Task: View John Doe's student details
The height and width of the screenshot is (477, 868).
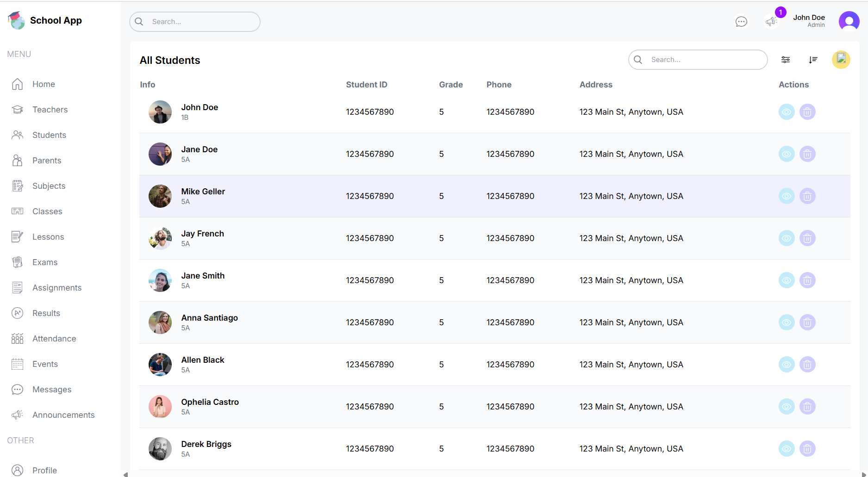Action: click(786, 112)
